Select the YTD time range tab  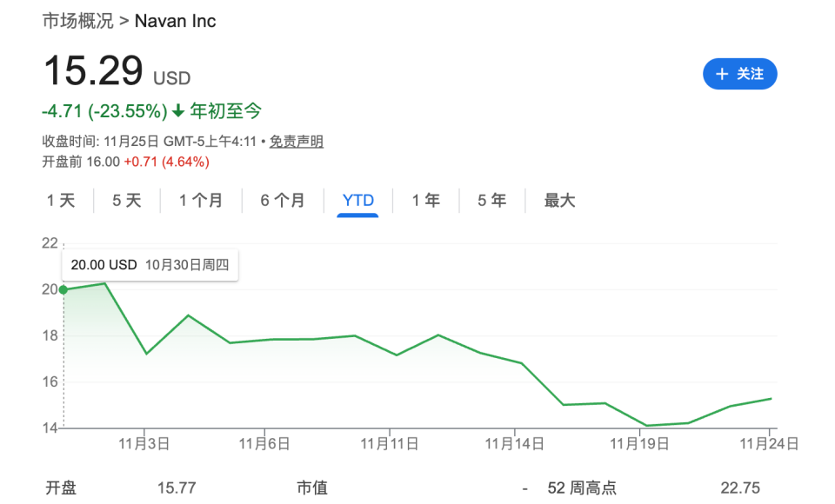pos(357,200)
